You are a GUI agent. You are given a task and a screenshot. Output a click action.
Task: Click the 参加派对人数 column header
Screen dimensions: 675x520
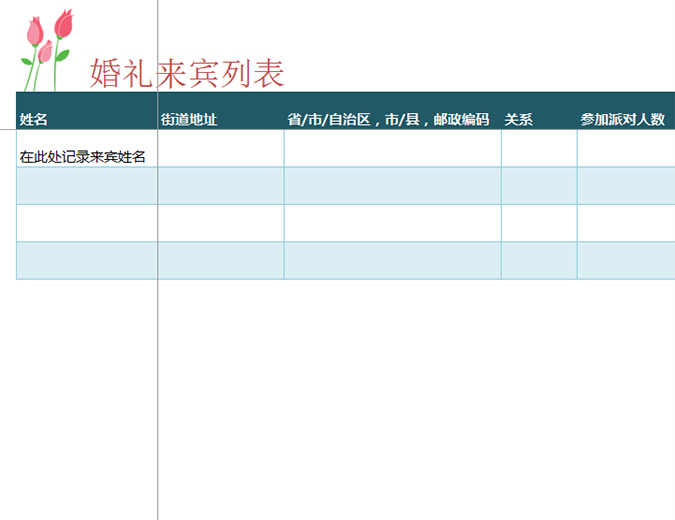pos(626,111)
